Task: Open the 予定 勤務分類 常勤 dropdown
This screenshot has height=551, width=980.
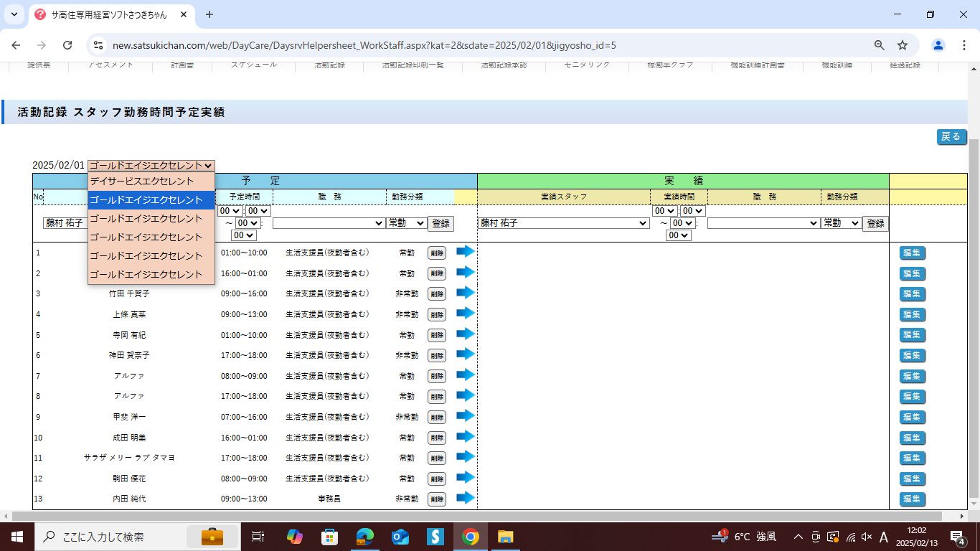Action: click(x=406, y=223)
